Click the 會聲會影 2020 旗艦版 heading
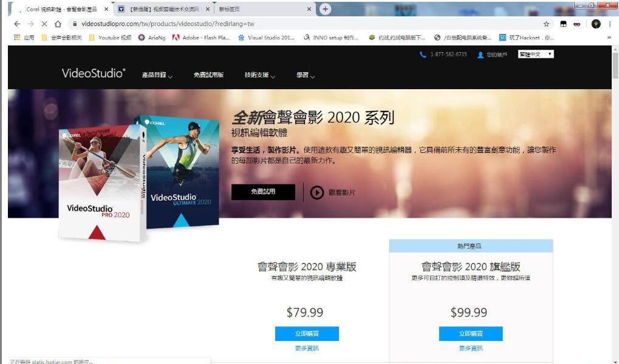This screenshot has height=364, width=619. [x=471, y=267]
